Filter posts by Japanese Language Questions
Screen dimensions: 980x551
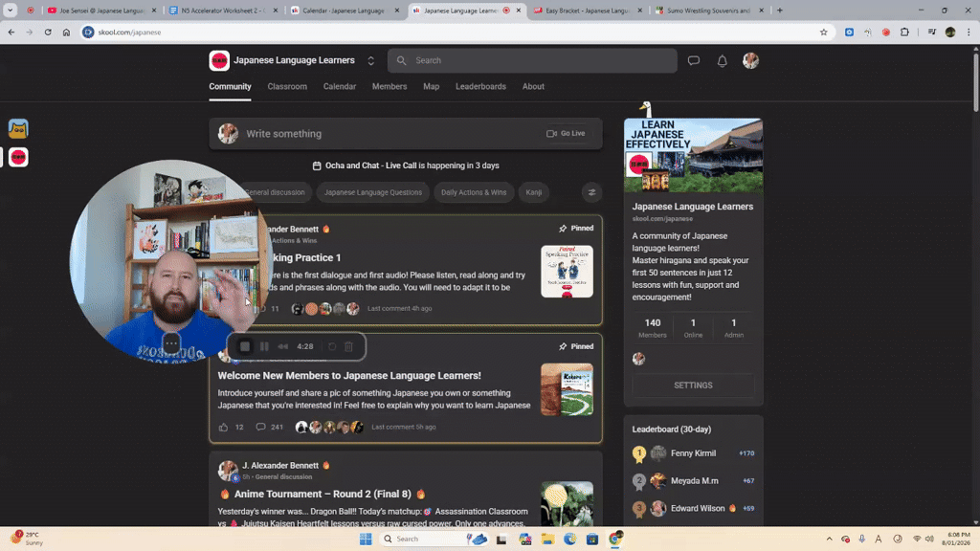pyautogui.click(x=373, y=192)
